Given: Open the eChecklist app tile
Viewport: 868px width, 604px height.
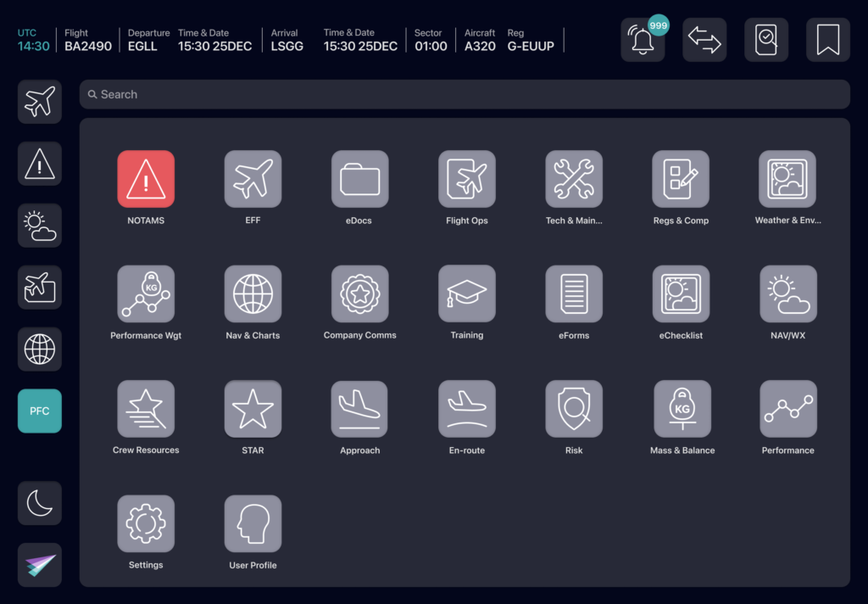Looking at the screenshot, I should click(x=682, y=294).
